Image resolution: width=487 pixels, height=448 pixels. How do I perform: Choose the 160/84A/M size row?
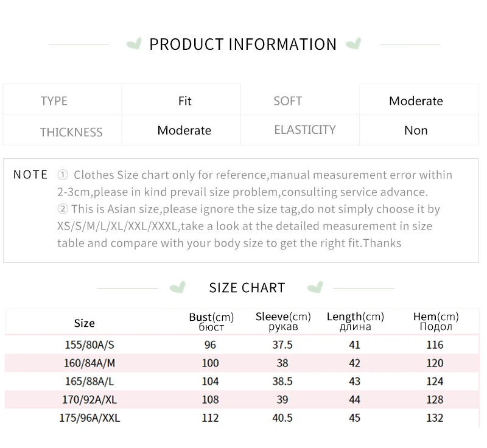(242, 363)
